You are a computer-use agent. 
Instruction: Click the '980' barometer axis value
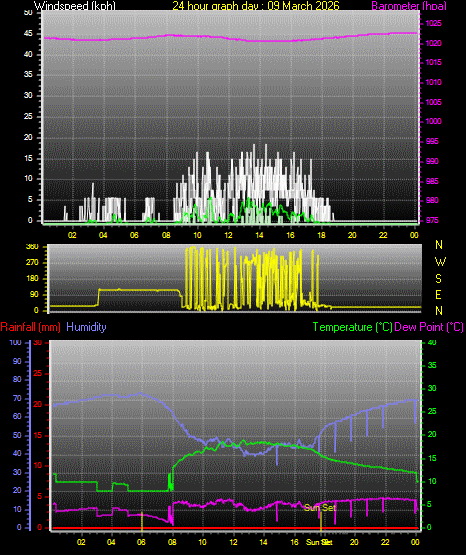tap(432, 200)
